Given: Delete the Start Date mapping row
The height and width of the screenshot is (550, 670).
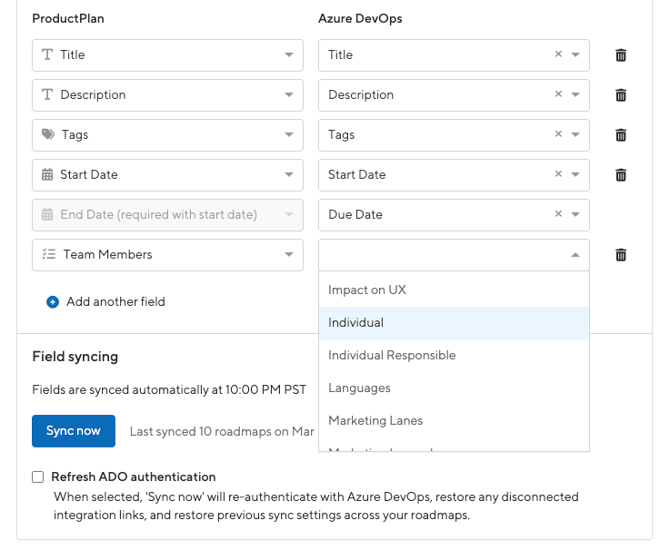Looking at the screenshot, I should pyautogui.click(x=620, y=175).
